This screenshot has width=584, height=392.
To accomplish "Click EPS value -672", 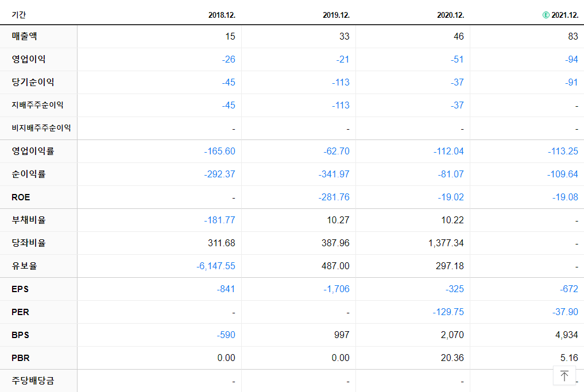I will click(x=569, y=289).
